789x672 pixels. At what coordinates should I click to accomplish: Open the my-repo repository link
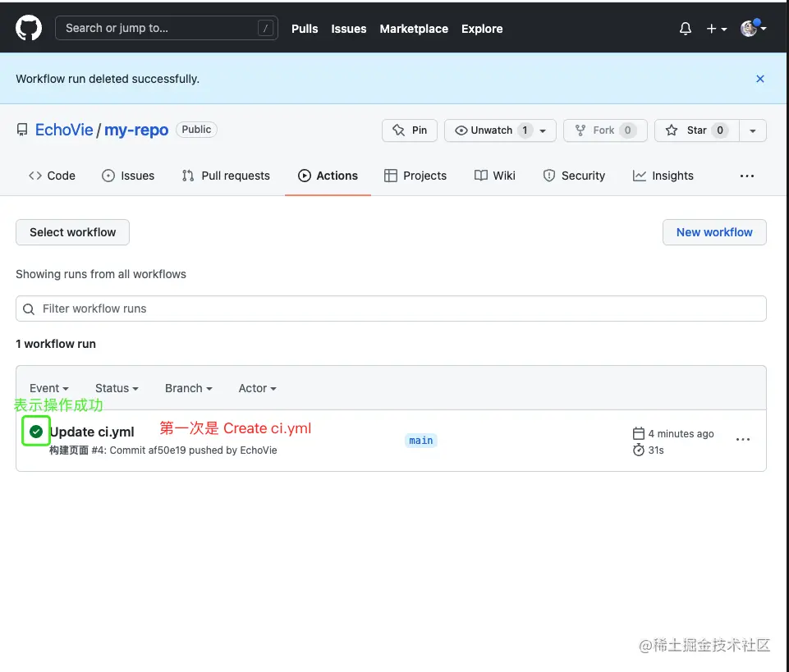[135, 130]
